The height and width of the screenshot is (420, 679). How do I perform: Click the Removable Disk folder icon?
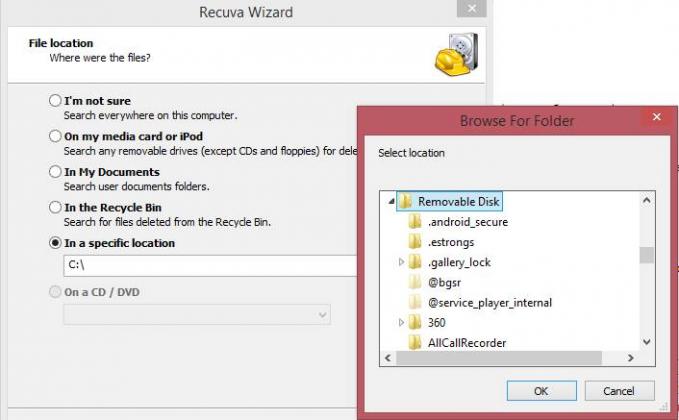tap(405, 202)
